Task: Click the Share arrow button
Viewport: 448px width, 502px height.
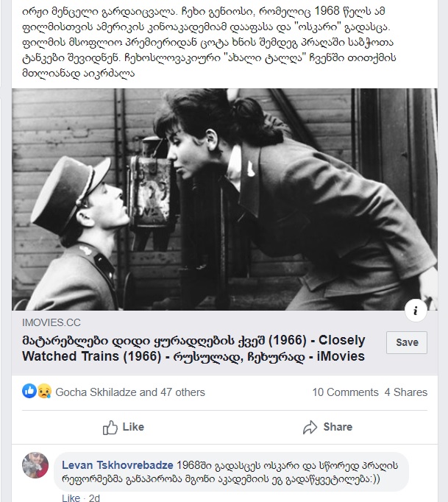Action: coord(327,427)
